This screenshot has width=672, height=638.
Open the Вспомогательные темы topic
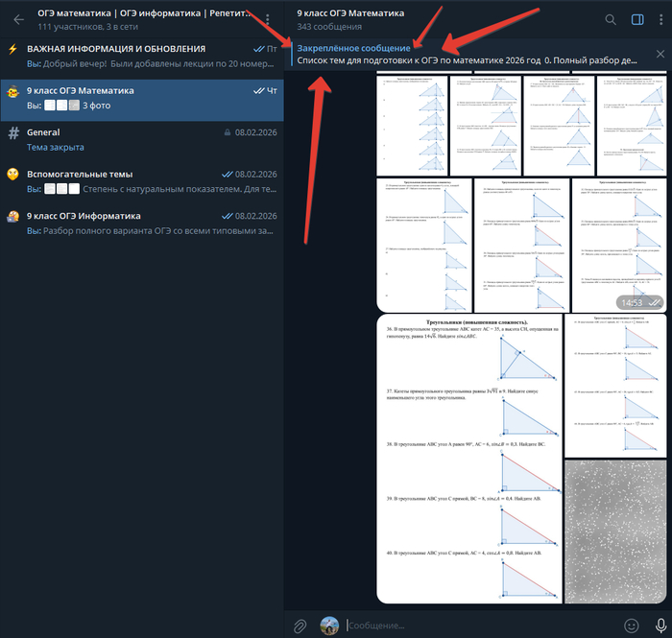pos(142,181)
